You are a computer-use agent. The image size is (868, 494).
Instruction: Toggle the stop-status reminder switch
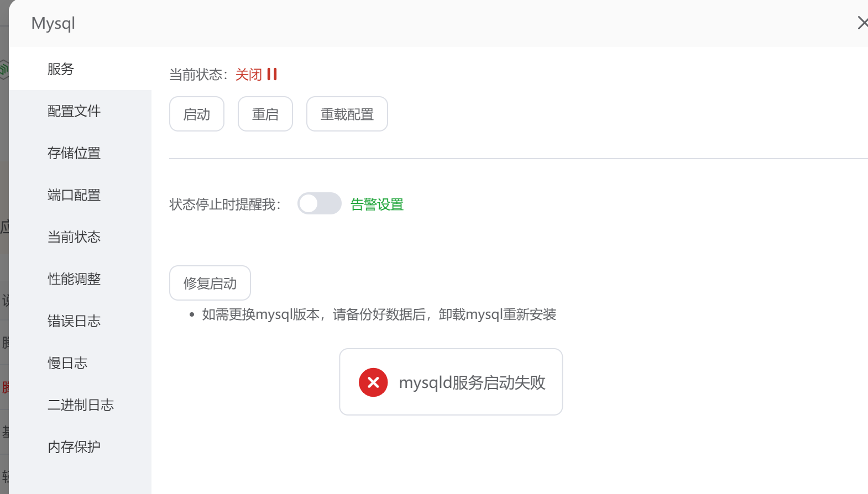point(320,203)
